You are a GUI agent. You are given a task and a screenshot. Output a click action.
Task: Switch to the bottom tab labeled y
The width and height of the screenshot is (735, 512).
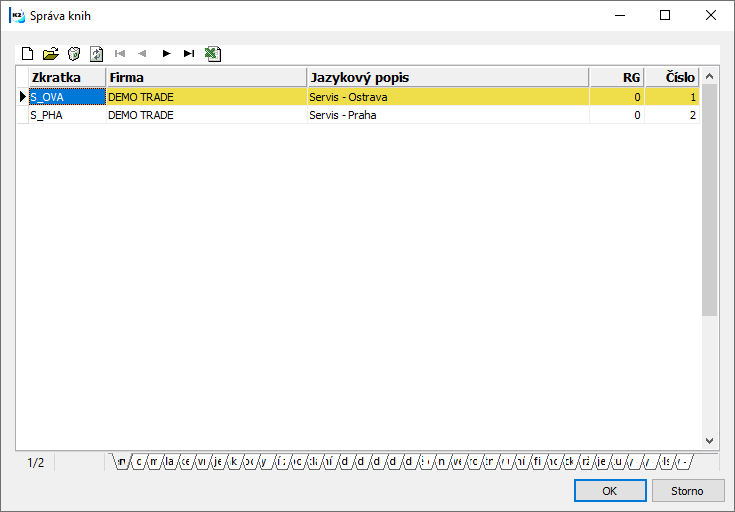pos(264,462)
